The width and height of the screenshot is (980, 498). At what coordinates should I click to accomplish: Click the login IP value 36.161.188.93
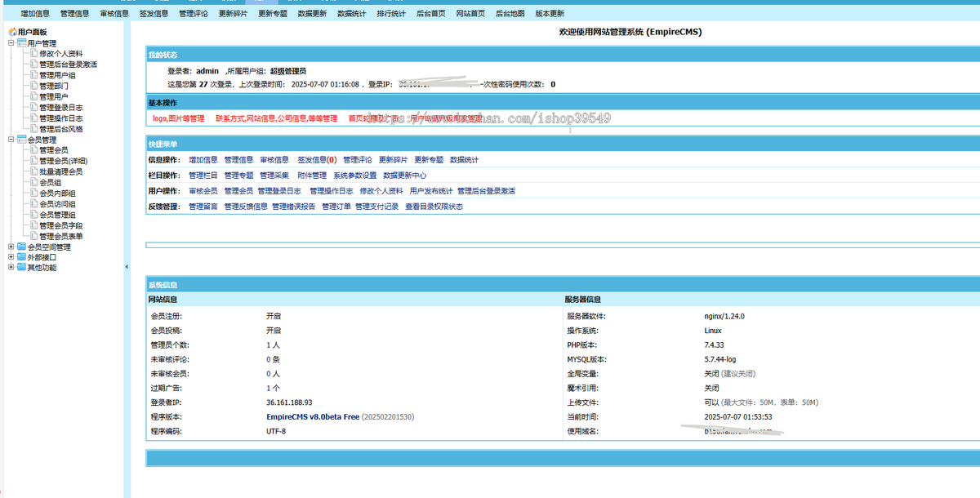click(289, 402)
